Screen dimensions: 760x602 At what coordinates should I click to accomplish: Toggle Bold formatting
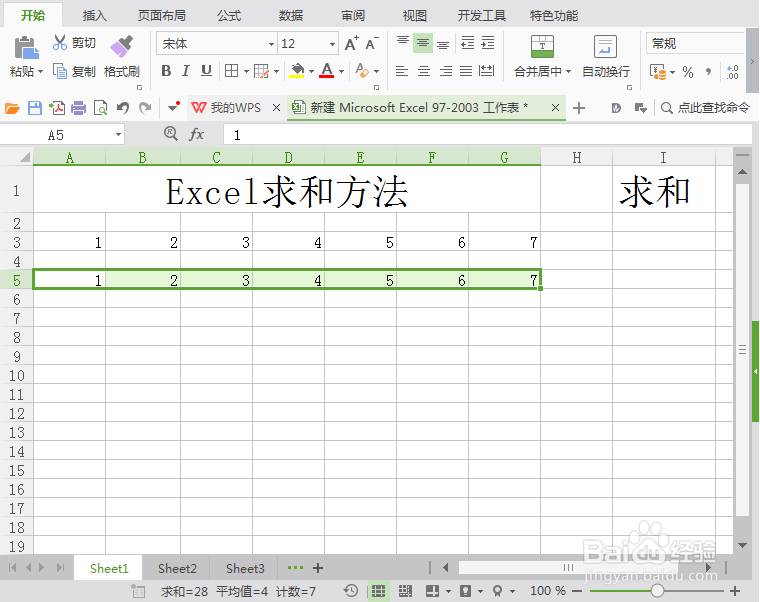(166, 71)
